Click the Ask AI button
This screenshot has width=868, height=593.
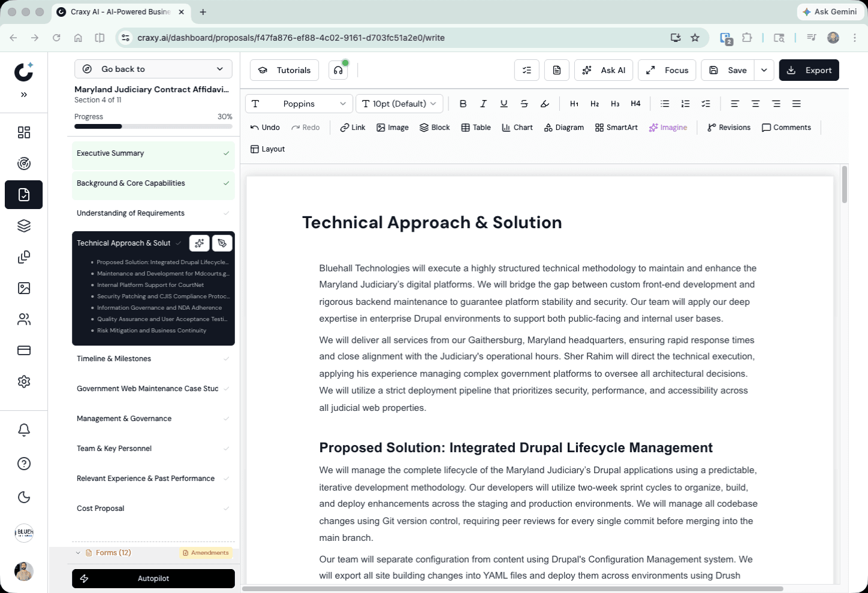click(x=604, y=70)
